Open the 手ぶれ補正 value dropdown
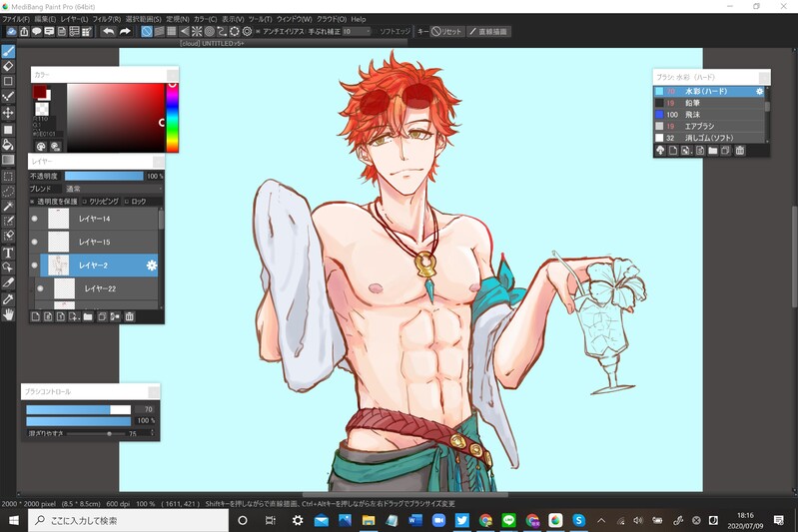Image resolution: width=798 pixels, height=532 pixels. pos(357,32)
